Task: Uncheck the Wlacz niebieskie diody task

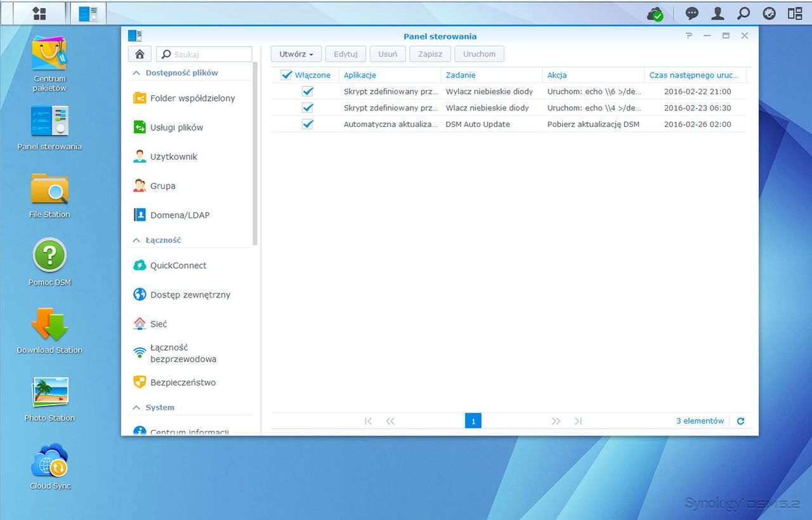Action: 308,108
